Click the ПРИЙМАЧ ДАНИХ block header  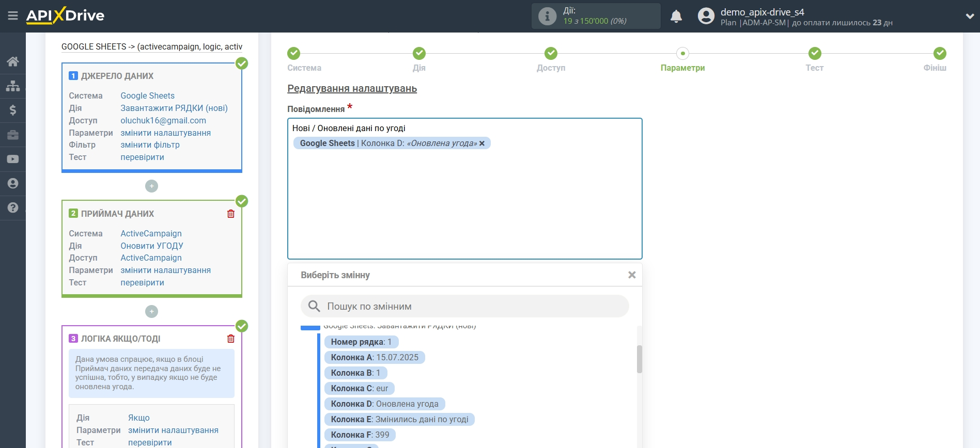point(117,214)
